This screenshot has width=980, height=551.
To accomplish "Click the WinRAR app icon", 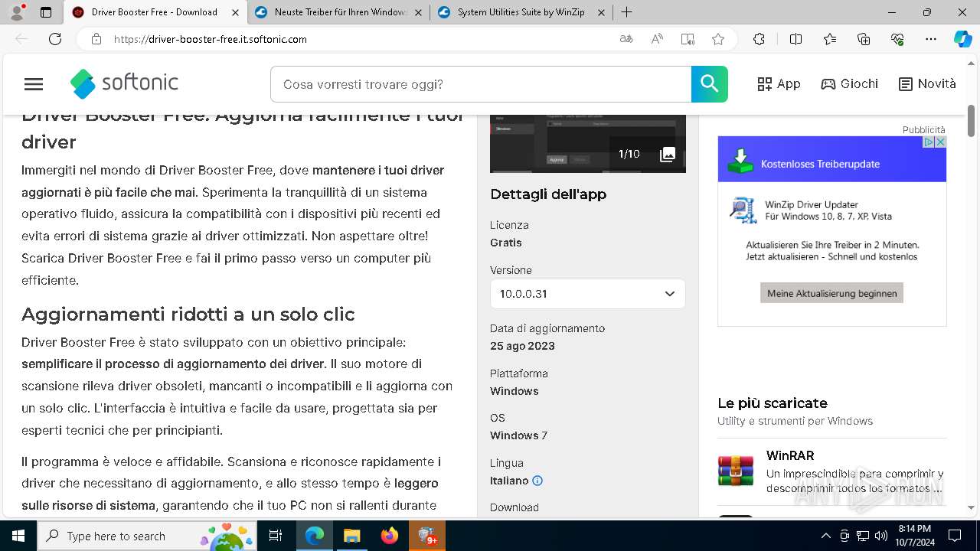I will click(x=736, y=471).
